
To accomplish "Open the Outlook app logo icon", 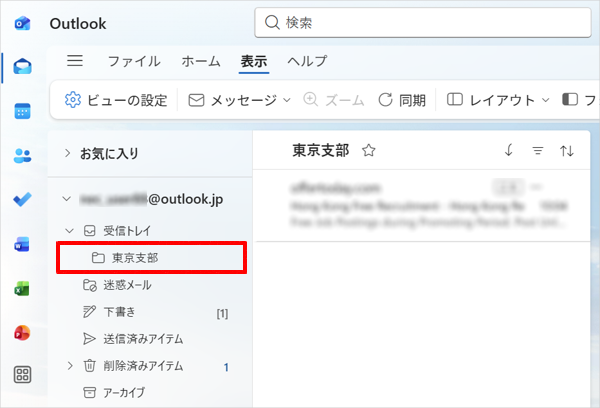I will click(22, 23).
